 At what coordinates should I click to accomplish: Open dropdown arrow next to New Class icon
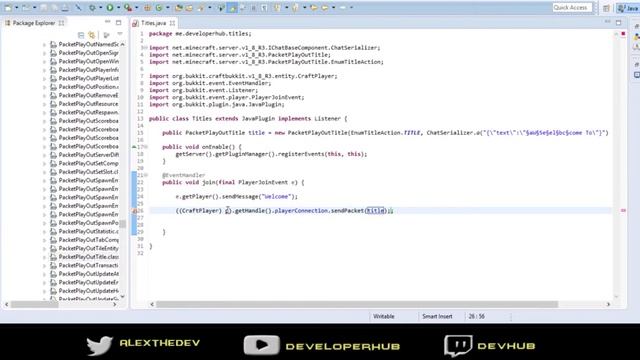point(168,8)
